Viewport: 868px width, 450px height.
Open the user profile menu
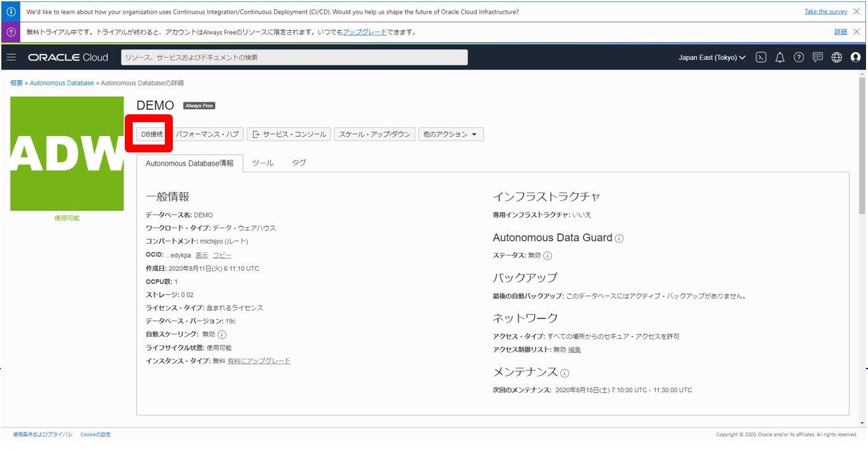(x=856, y=57)
